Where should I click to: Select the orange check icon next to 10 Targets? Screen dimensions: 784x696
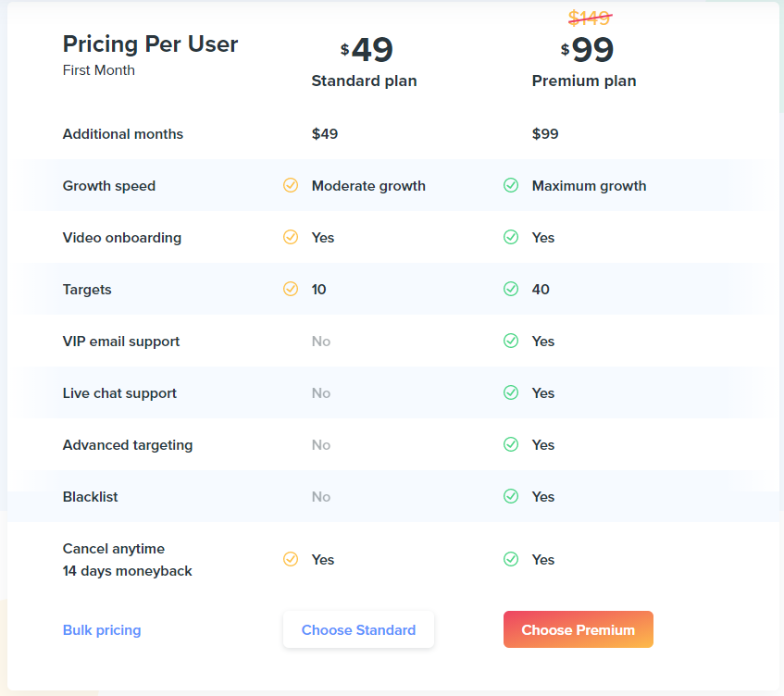(x=291, y=289)
